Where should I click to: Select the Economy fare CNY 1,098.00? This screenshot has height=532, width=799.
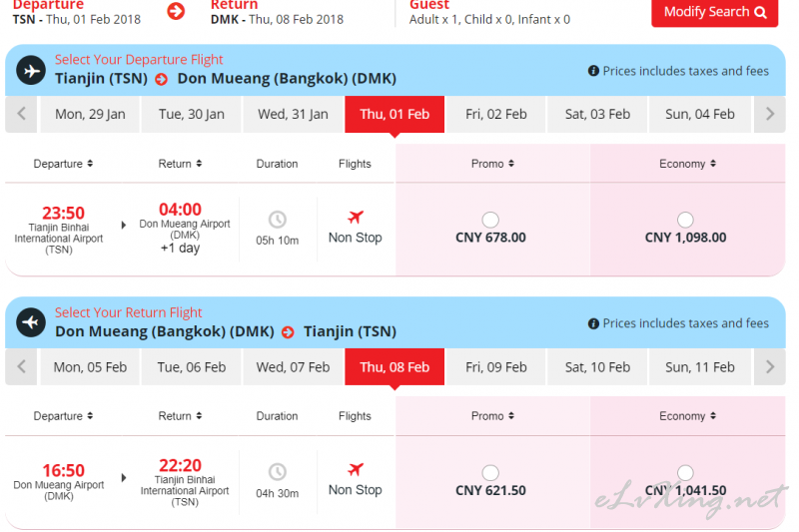[x=685, y=220]
